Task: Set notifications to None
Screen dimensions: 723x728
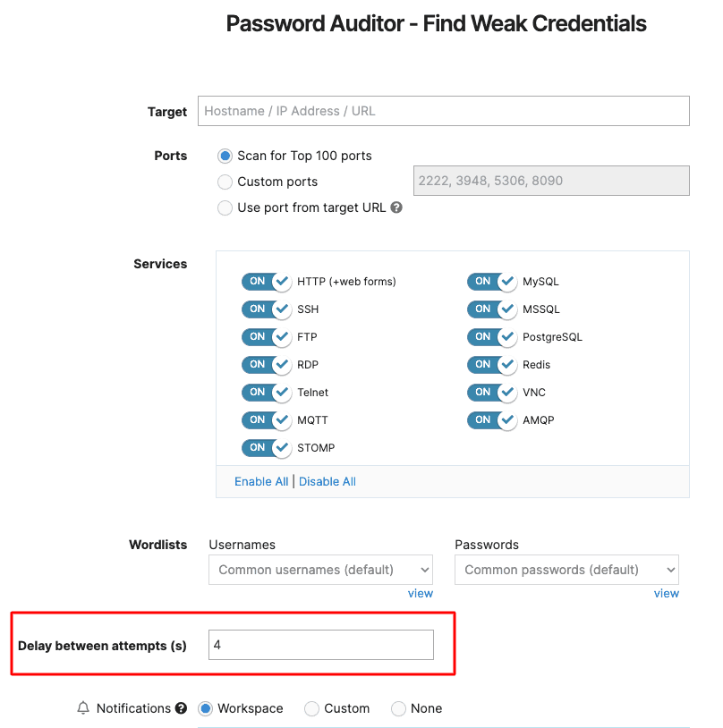Action: pyautogui.click(x=397, y=707)
